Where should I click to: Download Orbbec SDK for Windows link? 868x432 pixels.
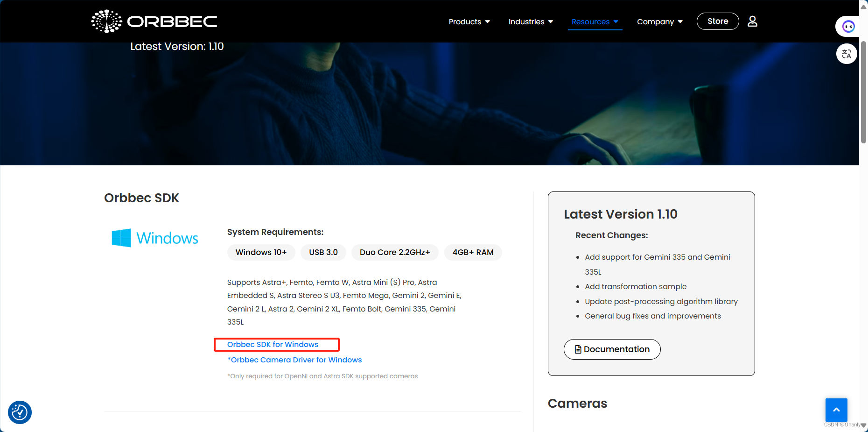(273, 345)
